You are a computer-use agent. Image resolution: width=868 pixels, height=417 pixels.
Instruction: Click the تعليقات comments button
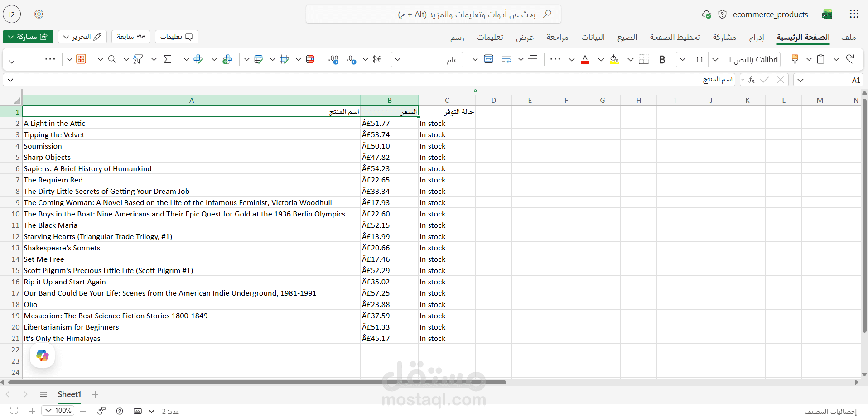pos(177,37)
